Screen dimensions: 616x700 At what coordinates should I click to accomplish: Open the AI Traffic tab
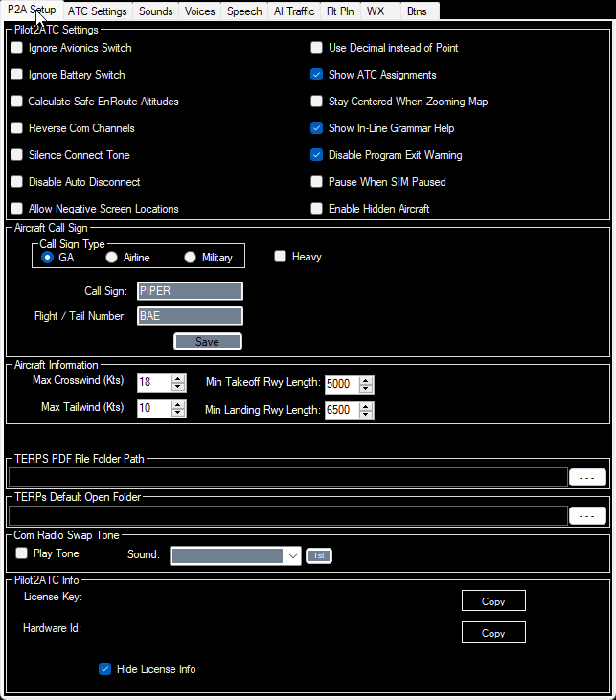pos(293,11)
